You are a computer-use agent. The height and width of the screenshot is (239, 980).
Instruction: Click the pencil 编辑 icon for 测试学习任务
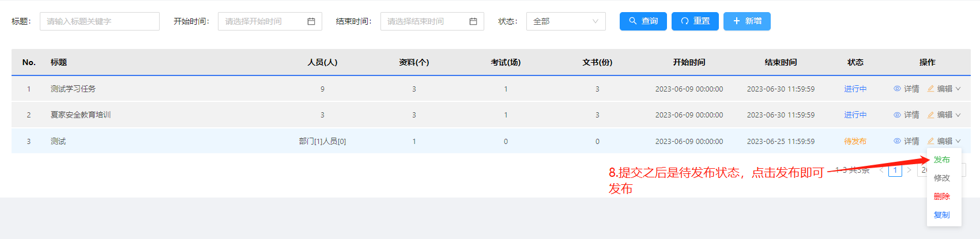[930, 89]
